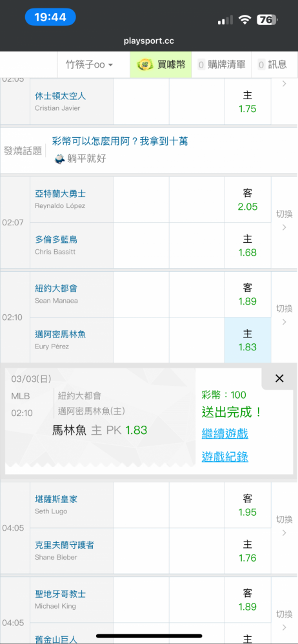Select 堪薩斯皇家 away odds 1.95
The height and width of the screenshot is (644, 298).
pyautogui.click(x=248, y=505)
